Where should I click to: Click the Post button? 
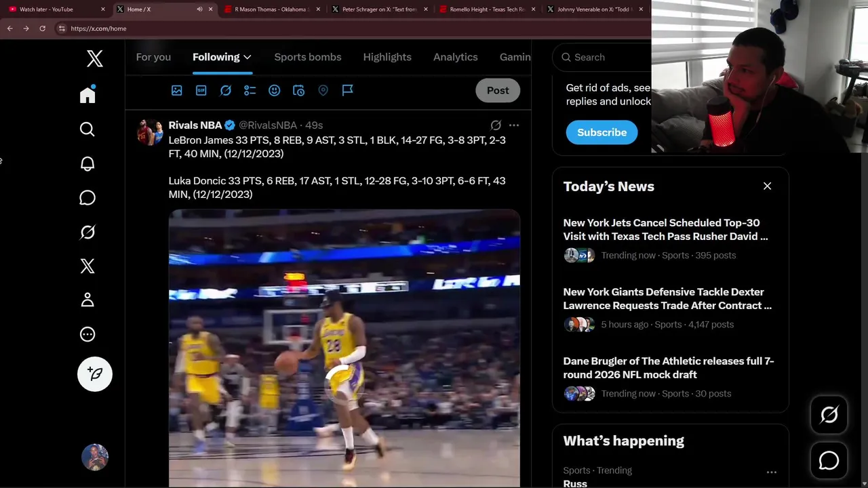(x=498, y=90)
